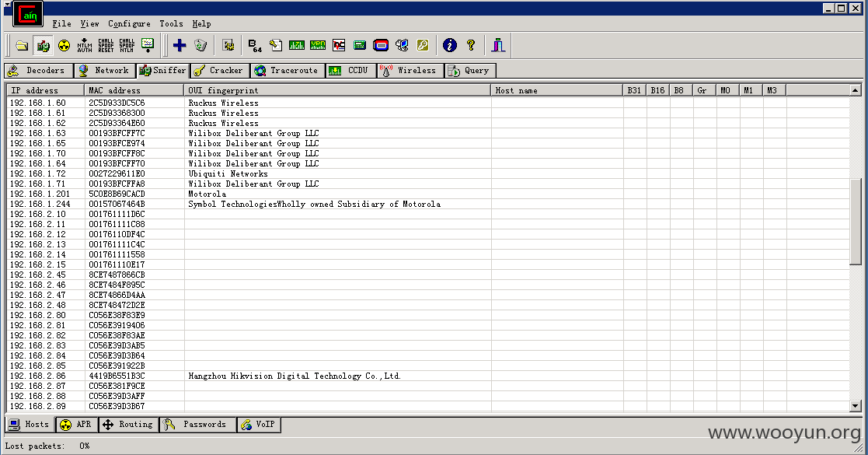The height and width of the screenshot is (455, 868).
Task: Sort by the Host name column header
Action: pyautogui.click(x=557, y=90)
